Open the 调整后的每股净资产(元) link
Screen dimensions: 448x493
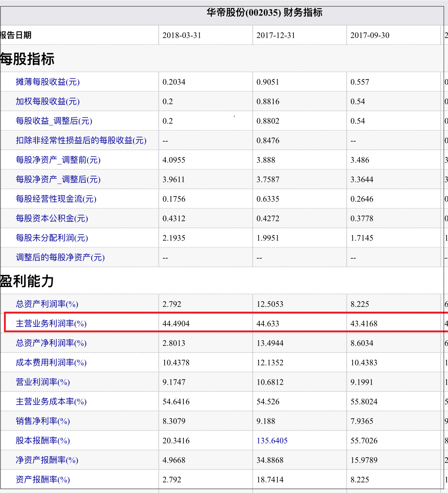[60, 258]
